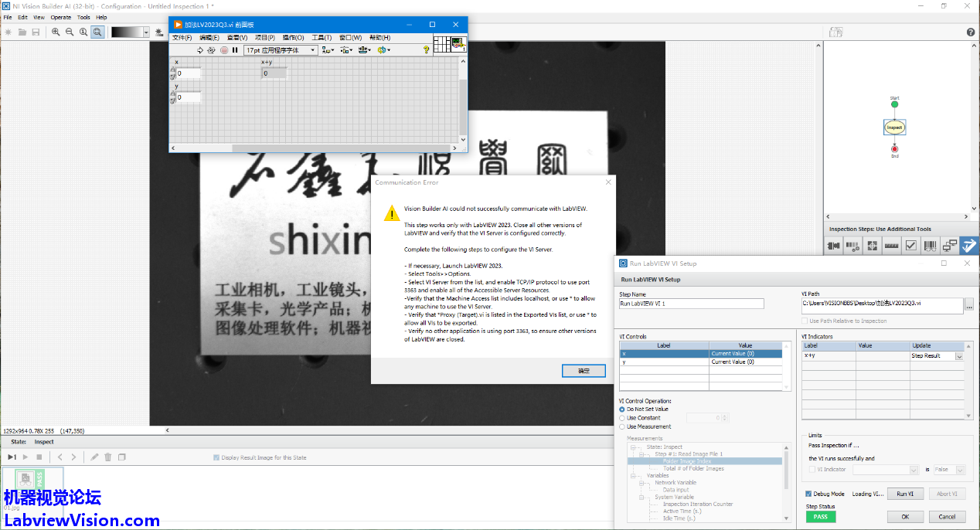Open LabVIEW context help question mark
Image resolution: width=980 pixels, height=530 pixels.
click(x=426, y=50)
